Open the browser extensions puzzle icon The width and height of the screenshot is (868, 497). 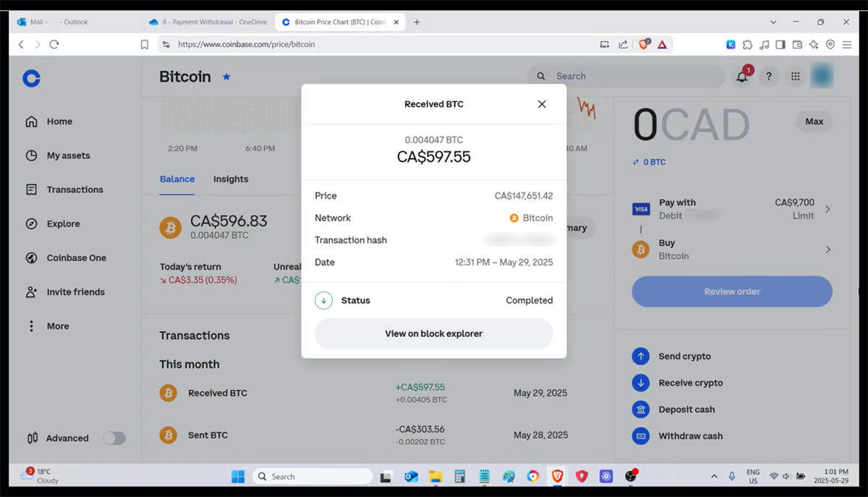tap(748, 44)
